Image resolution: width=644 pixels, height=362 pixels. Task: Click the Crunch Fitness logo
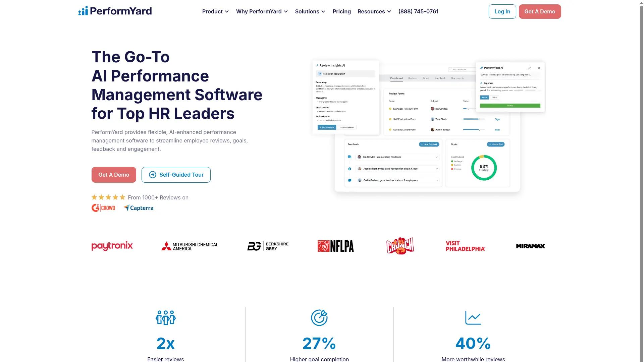click(x=400, y=246)
